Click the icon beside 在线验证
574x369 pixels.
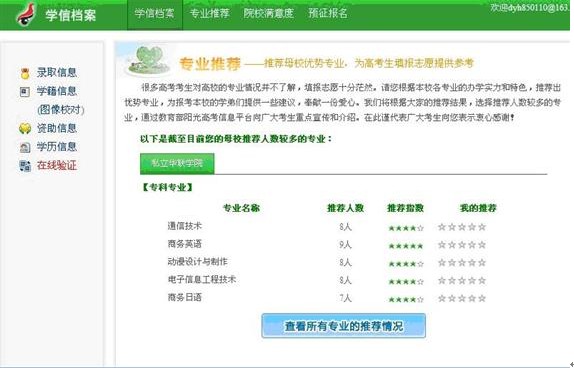(x=25, y=166)
